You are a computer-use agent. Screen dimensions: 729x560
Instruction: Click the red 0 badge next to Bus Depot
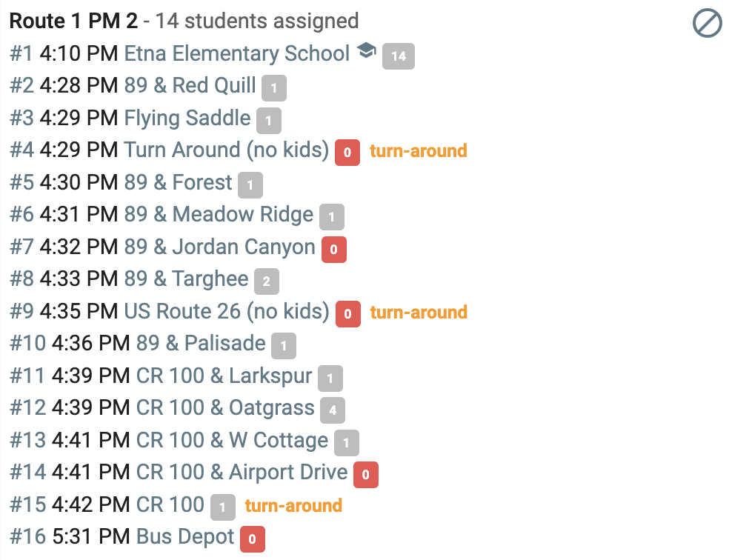(253, 539)
